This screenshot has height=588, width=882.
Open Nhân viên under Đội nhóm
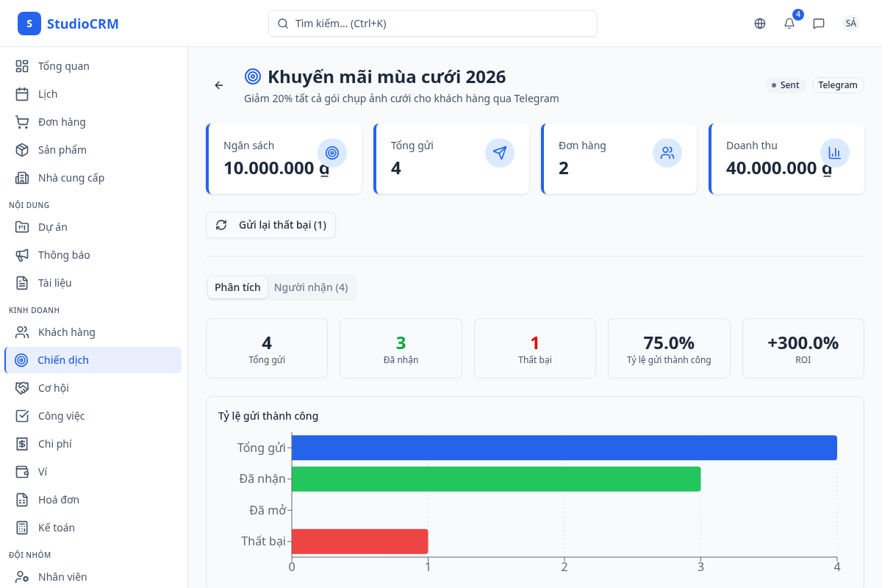tap(61, 576)
